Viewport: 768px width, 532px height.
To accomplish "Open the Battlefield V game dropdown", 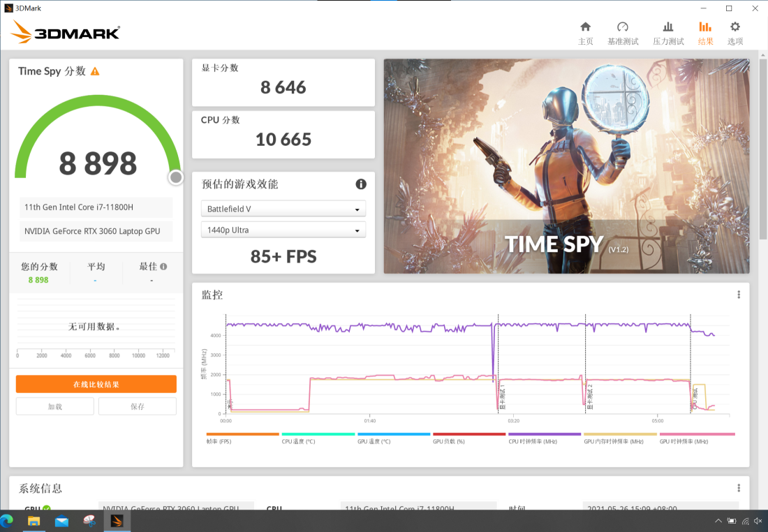I will (x=283, y=209).
